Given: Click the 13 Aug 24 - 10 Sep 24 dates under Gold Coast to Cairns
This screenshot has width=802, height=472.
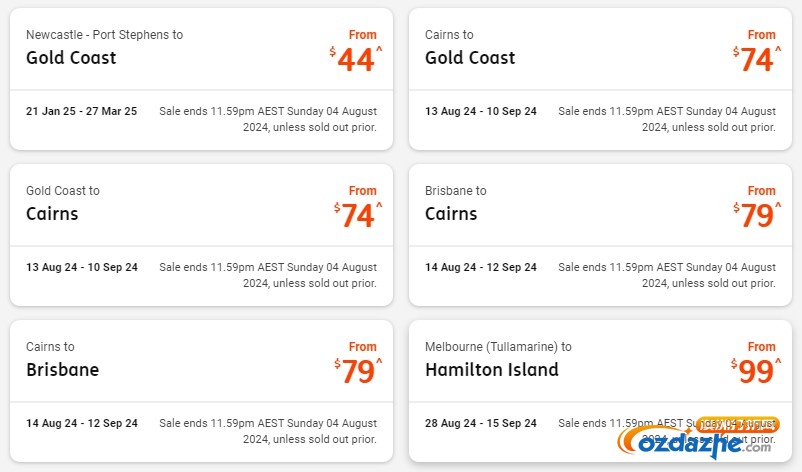Looking at the screenshot, I should [x=81, y=267].
